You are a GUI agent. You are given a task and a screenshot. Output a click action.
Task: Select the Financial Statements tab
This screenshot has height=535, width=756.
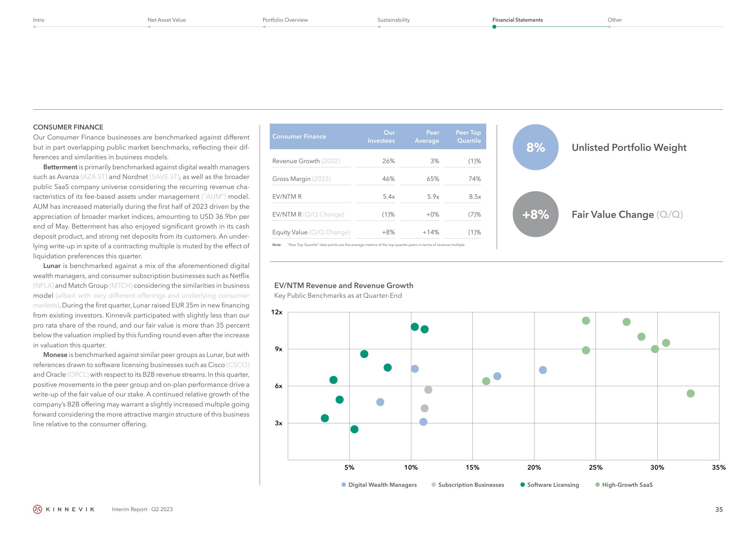coord(517,20)
